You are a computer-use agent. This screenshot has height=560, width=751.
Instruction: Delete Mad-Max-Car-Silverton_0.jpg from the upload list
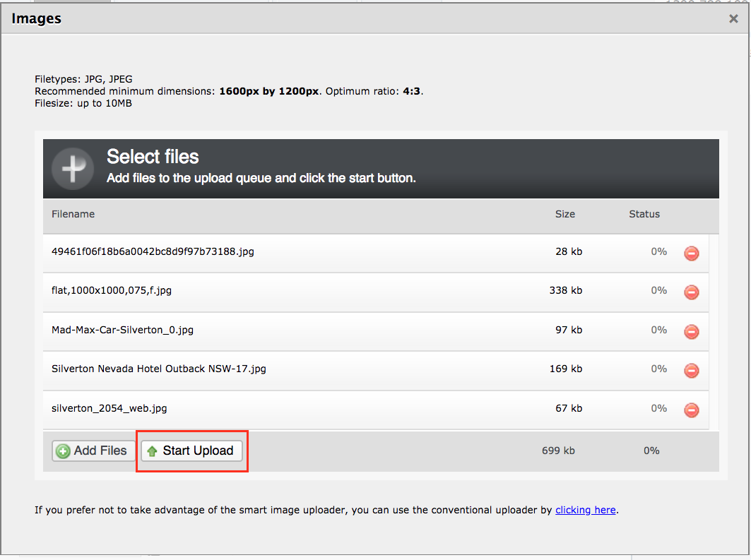coord(692,331)
